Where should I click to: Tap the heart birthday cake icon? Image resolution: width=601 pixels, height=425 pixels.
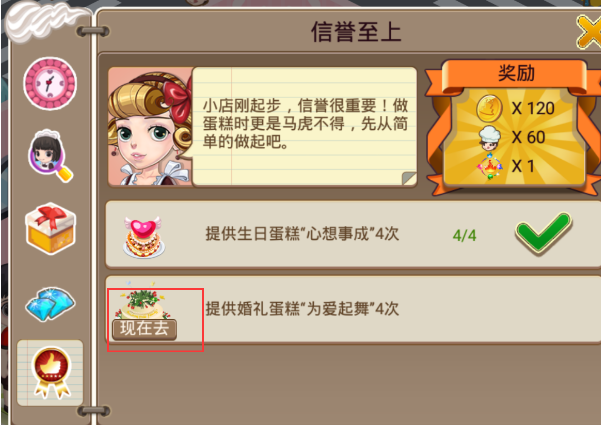[144, 237]
